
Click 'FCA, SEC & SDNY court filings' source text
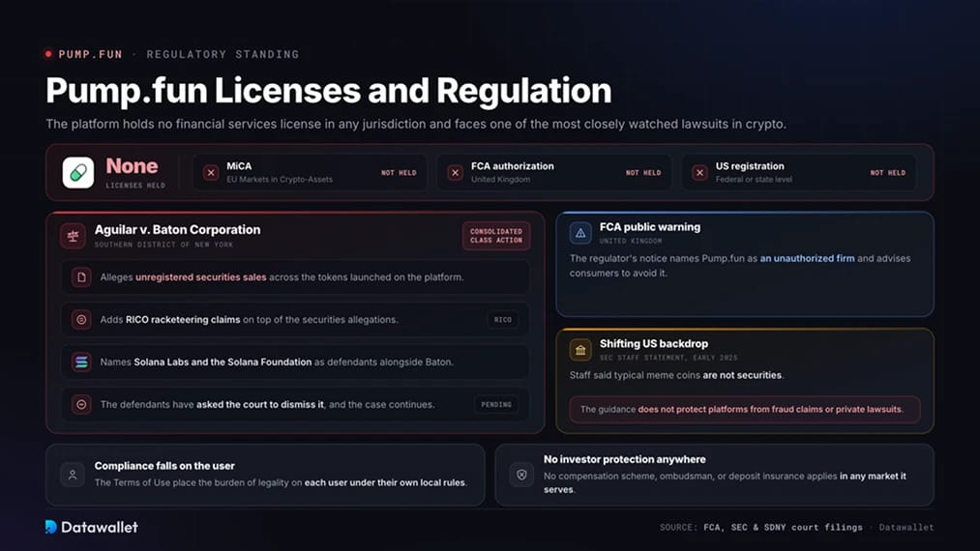click(783, 527)
